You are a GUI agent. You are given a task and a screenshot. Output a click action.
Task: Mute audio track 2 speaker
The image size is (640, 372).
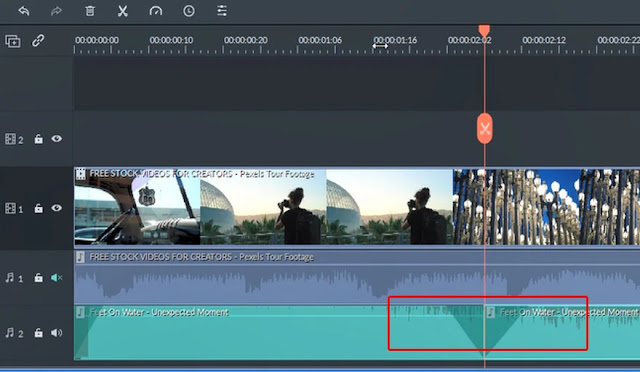[57, 333]
